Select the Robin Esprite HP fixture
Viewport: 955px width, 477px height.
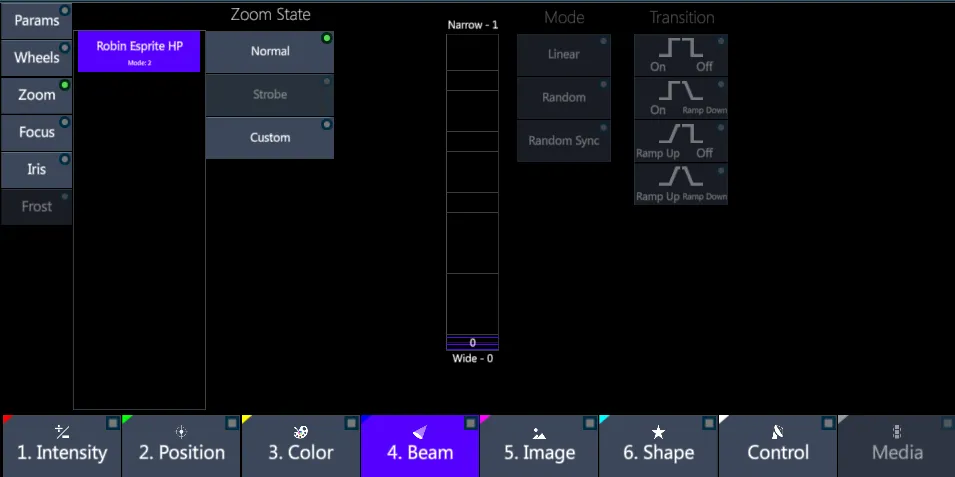tap(139, 51)
